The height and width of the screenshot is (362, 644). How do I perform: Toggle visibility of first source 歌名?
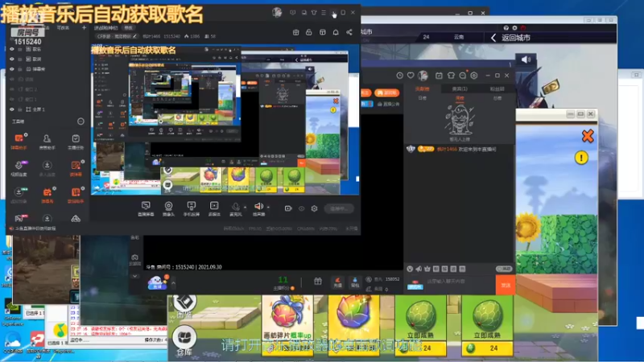pos(12,49)
